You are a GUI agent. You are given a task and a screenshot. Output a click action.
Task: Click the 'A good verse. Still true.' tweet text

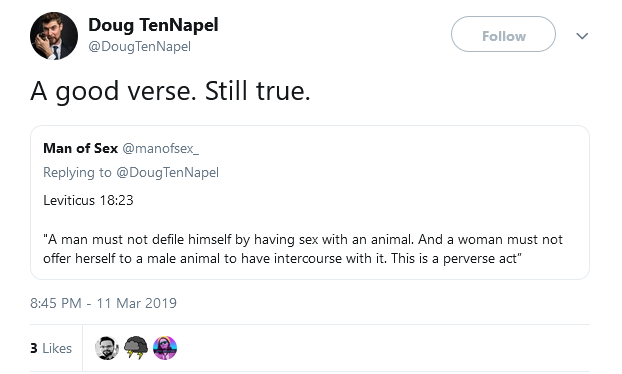pyautogui.click(x=171, y=91)
